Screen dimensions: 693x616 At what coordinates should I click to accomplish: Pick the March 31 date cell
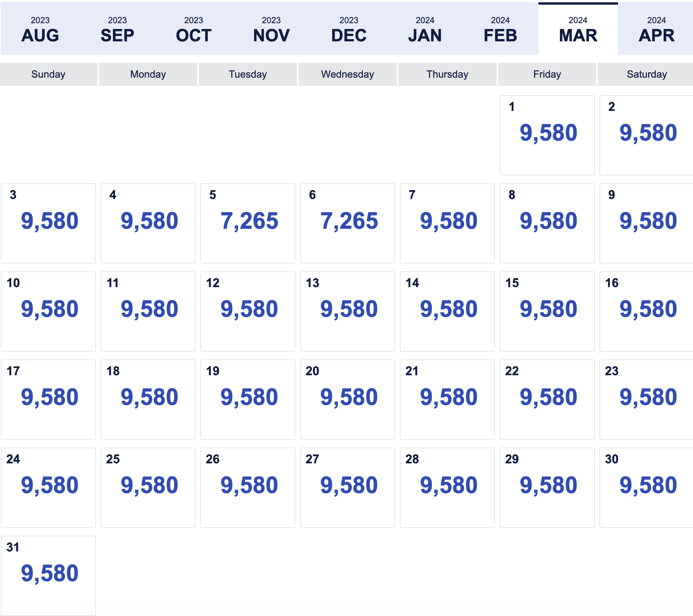point(48,576)
